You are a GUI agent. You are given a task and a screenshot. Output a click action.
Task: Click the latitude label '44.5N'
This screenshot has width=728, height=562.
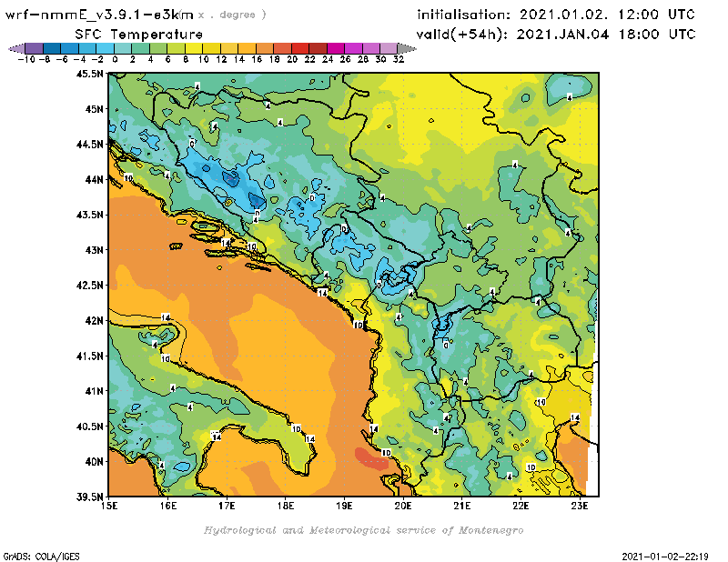coord(89,145)
